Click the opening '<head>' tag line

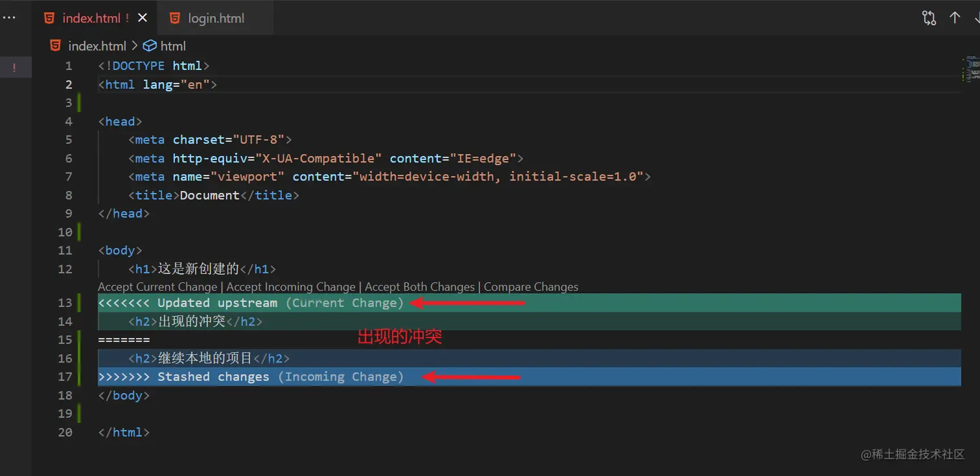coord(120,122)
